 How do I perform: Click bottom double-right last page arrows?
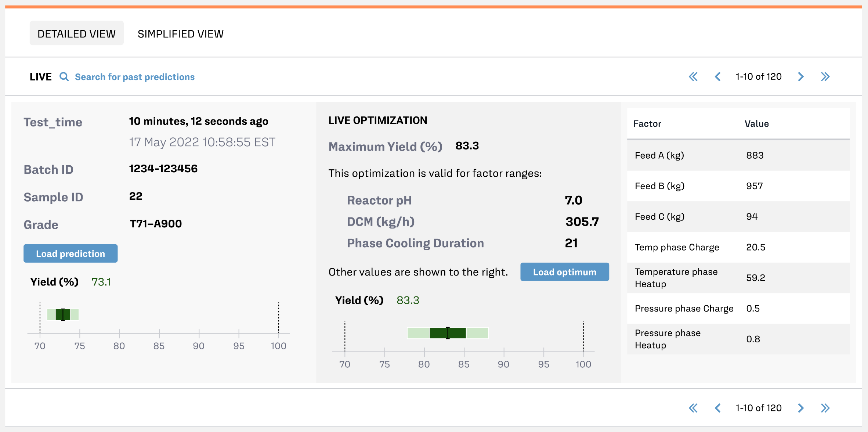(x=825, y=408)
